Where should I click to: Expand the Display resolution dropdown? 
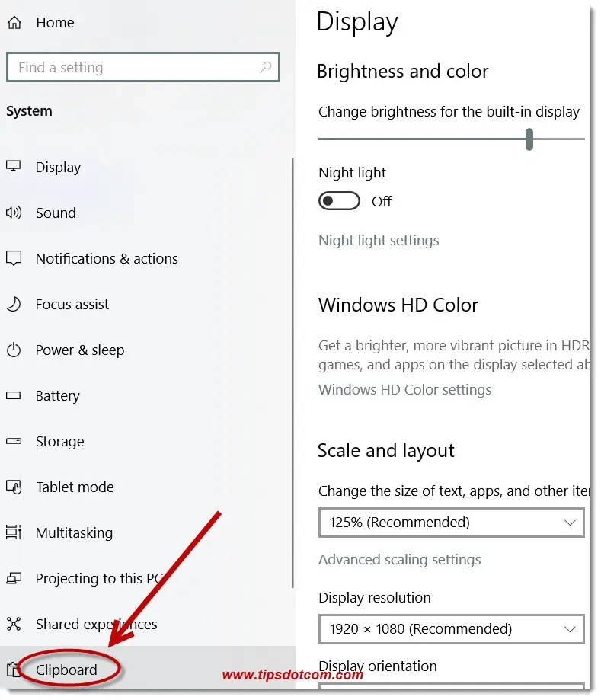click(x=451, y=629)
